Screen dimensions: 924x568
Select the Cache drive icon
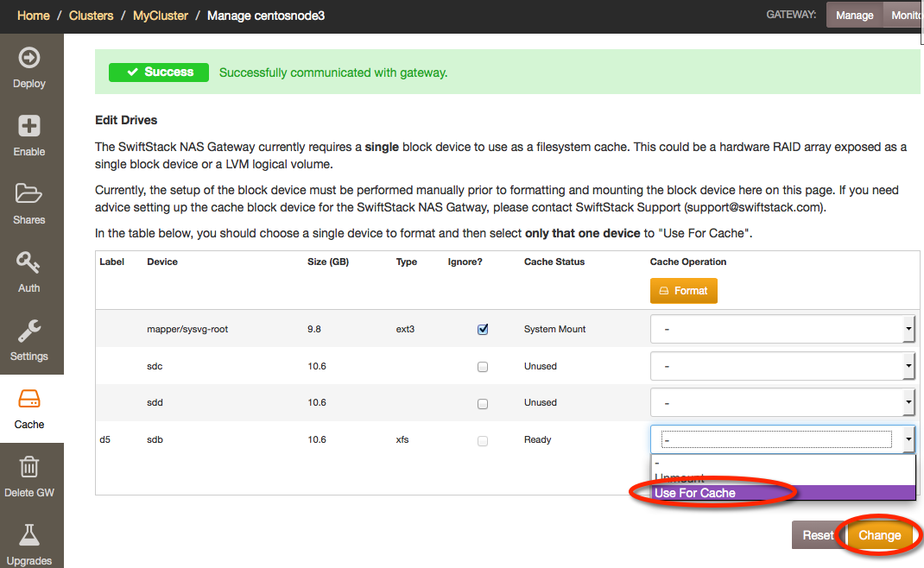pyautogui.click(x=28, y=399)
